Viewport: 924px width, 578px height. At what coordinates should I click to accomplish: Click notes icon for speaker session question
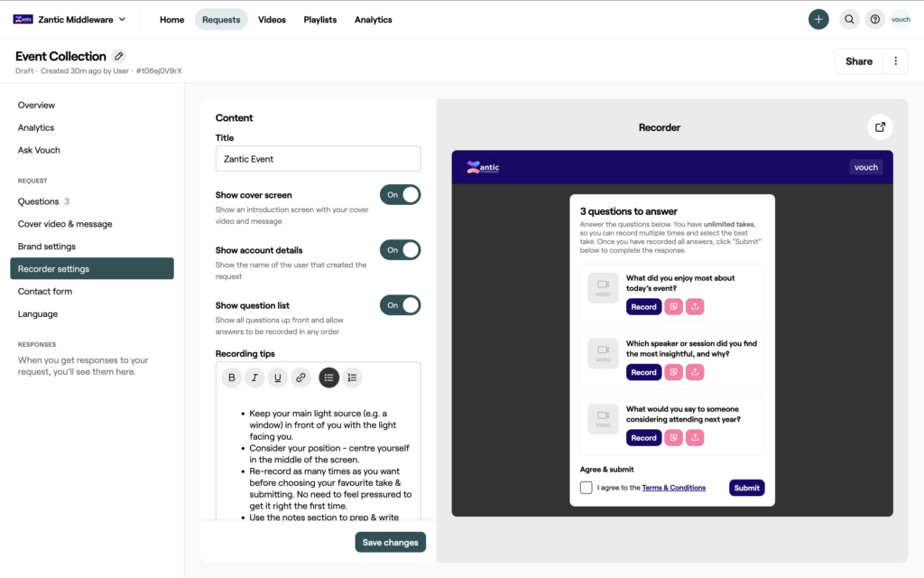673,372
